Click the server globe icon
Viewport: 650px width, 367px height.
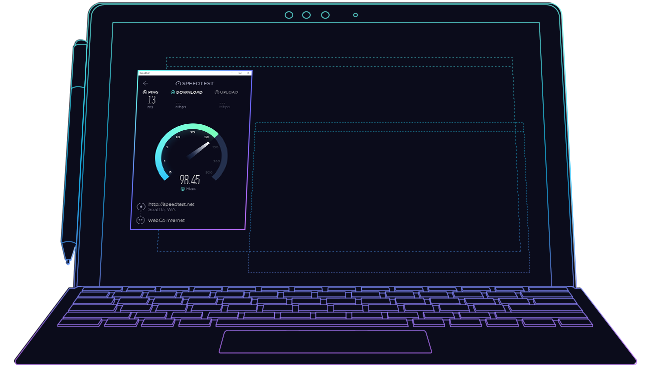141,206
